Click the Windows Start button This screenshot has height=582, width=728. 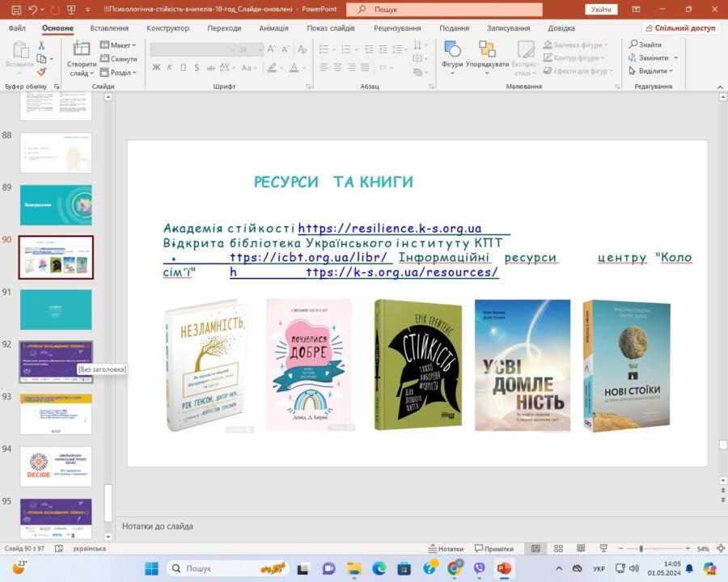coord(151,568)
